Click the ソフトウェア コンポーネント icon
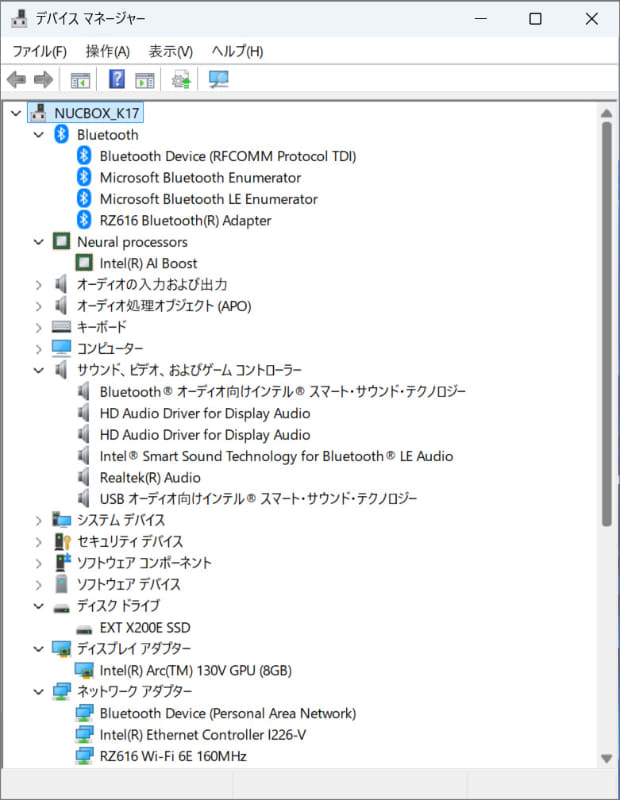The height and width of the screenshot is (800, 620). 62,562
